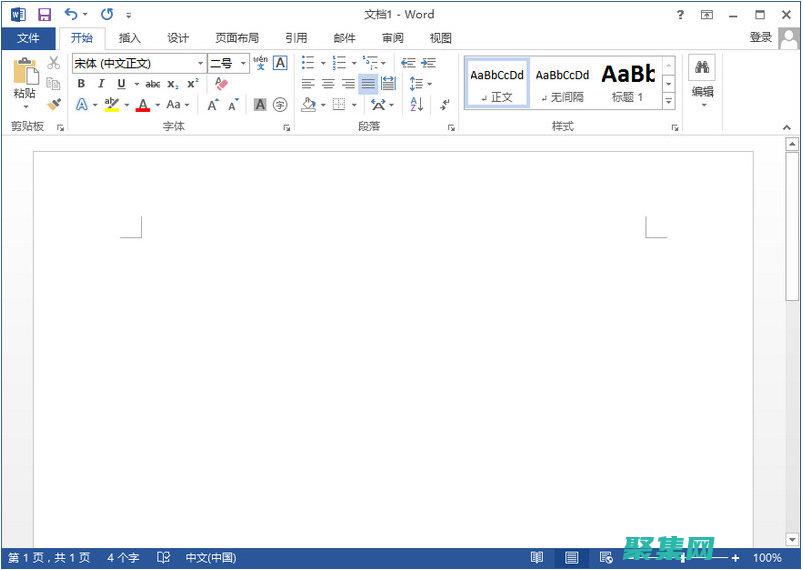Click the Cut scissors icon

(54, 64)
